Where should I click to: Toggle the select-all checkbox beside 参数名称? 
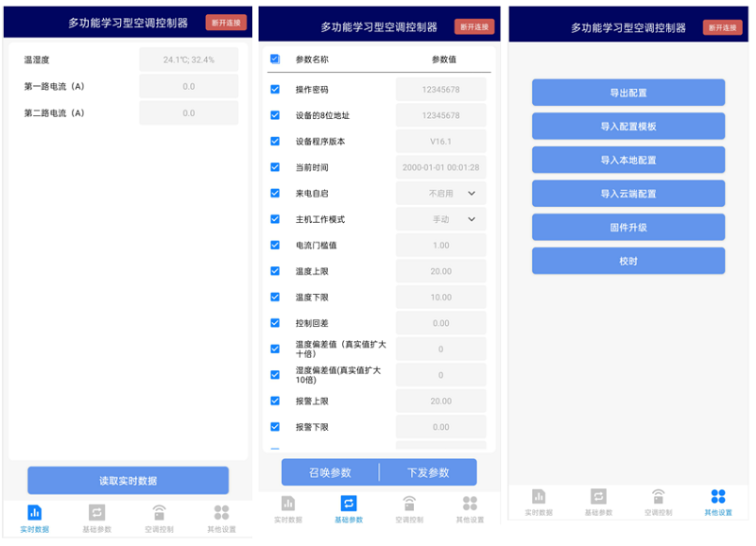275,59
